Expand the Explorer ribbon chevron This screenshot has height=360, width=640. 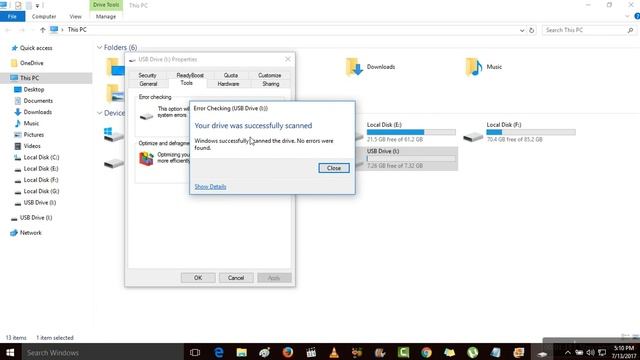click(627, 16)
